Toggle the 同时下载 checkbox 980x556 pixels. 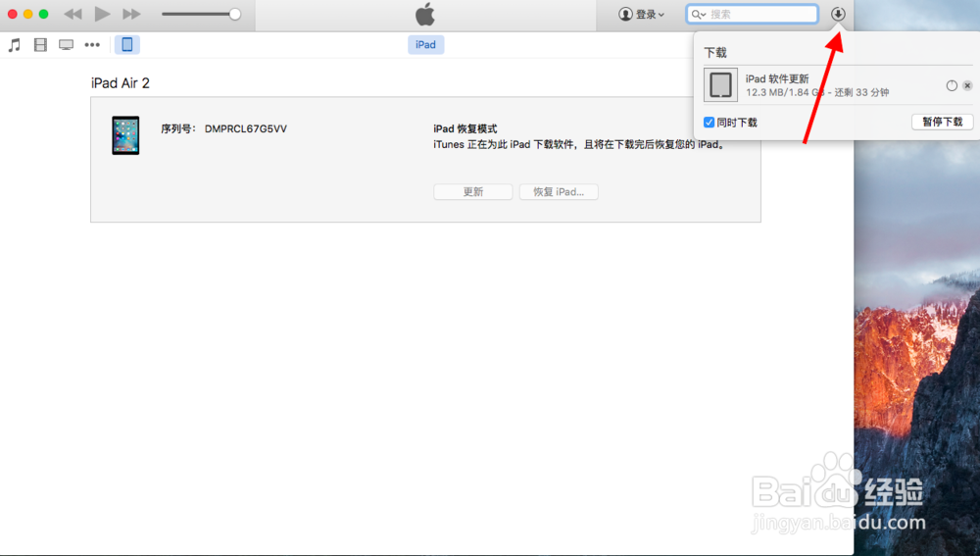pos(709,123)
